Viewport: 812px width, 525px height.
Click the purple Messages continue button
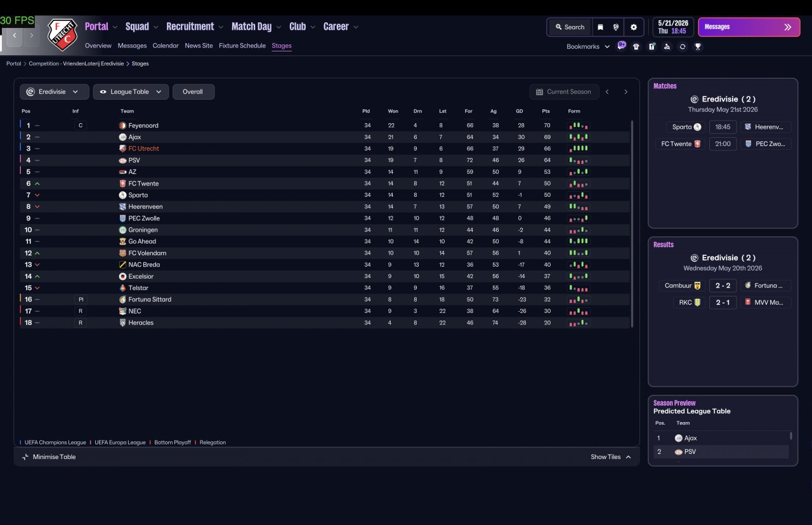coord(749,27)
